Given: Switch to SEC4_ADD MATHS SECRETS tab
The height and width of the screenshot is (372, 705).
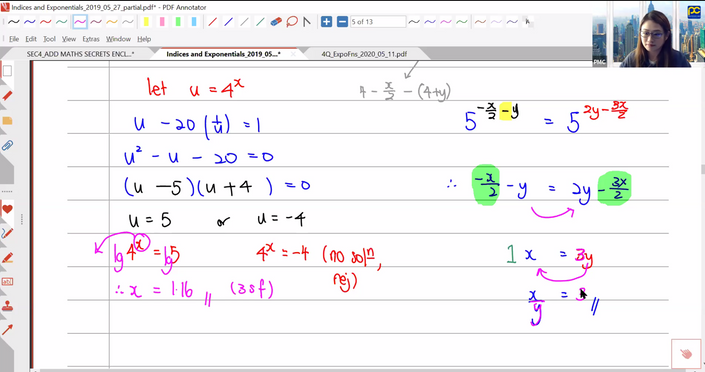Looking at the screenshot, I should click(x=80, y=54).
